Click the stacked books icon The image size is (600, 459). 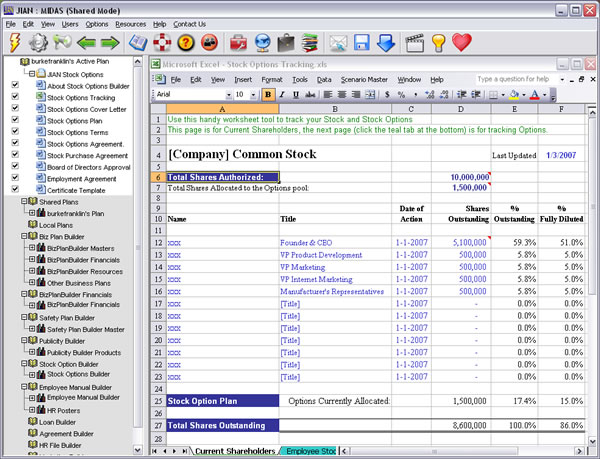point(310,42)
